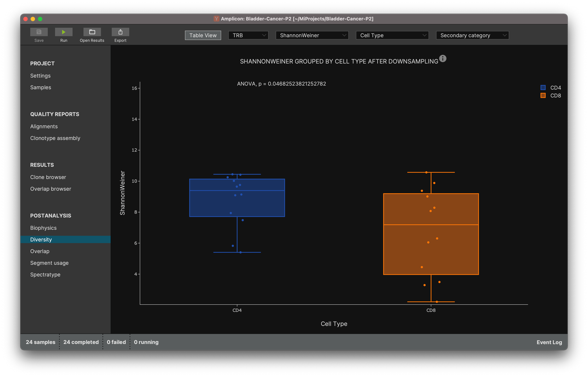Click the app icon in the title bar
The width and height of the screenshot is (588, 377).
point(216,19)
